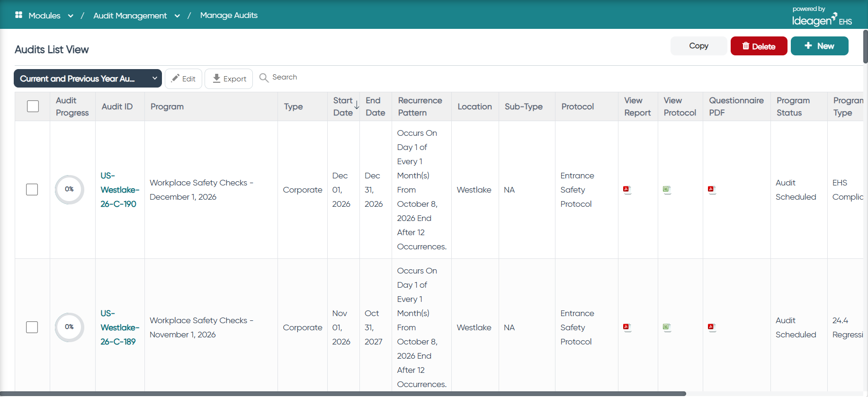The image size is (868, 397).
Task: Go to Manage Audits breadcrumb
Action: tap(229, 15)
